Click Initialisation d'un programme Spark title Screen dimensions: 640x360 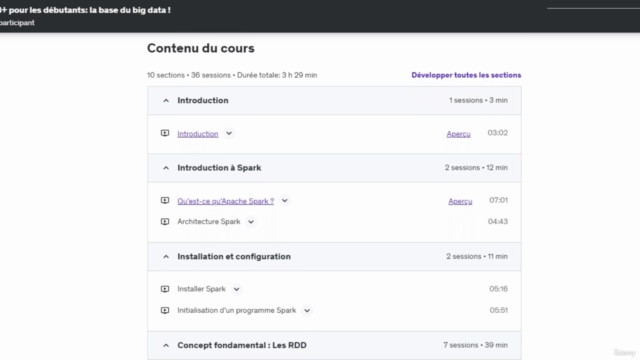[237, 310]
